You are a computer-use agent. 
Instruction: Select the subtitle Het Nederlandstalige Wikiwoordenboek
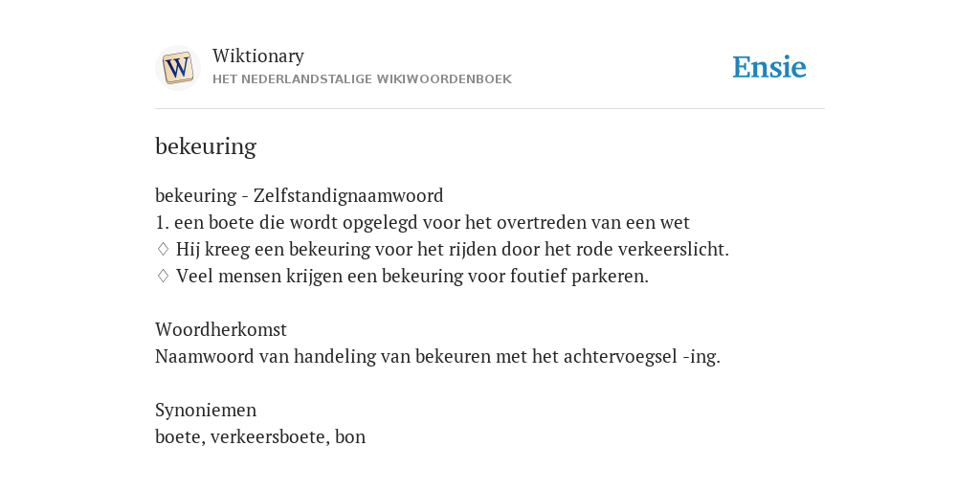tap(362, 79)
